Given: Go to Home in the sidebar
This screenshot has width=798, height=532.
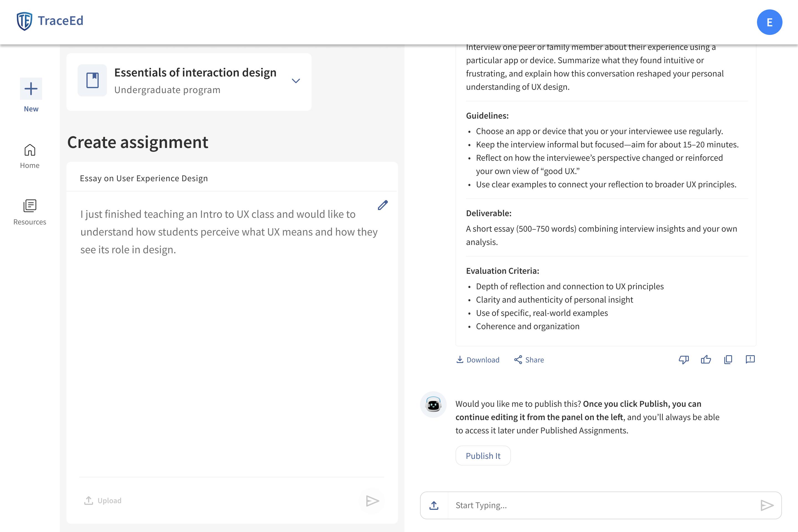Looking at the screenshot, I should (30, 156).
